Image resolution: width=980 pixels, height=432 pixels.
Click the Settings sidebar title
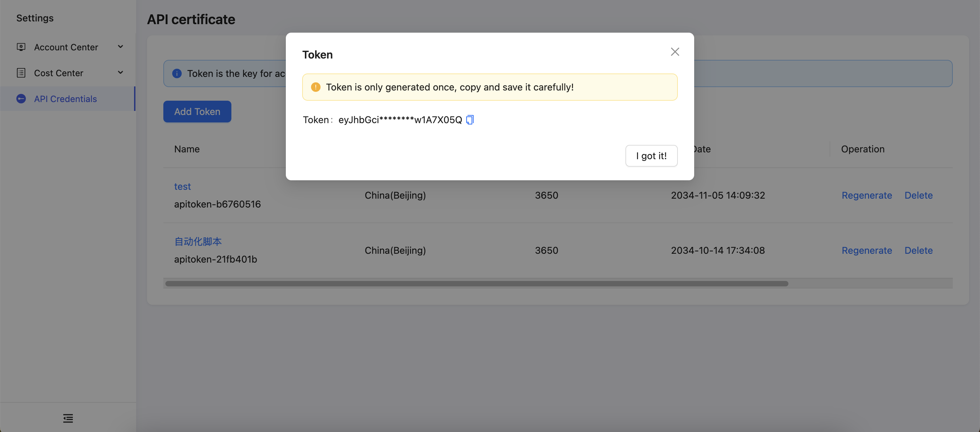[35, 18]
